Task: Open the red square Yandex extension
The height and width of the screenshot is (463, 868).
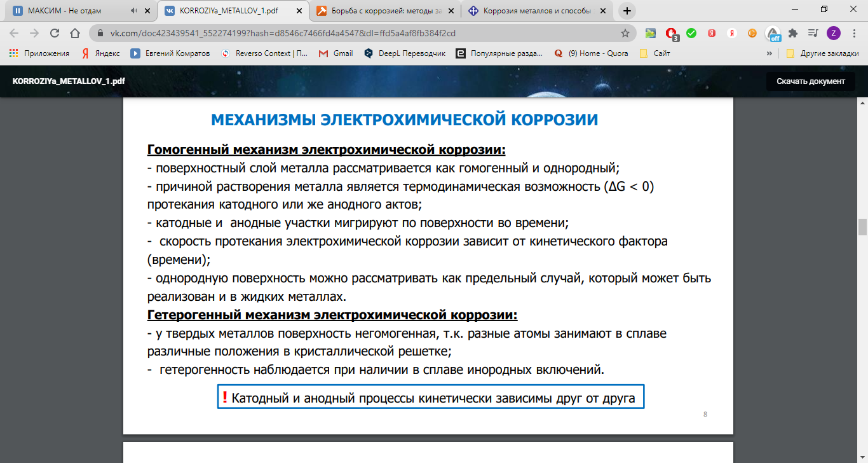Action: pyautogui.click(x=712, y=33)
